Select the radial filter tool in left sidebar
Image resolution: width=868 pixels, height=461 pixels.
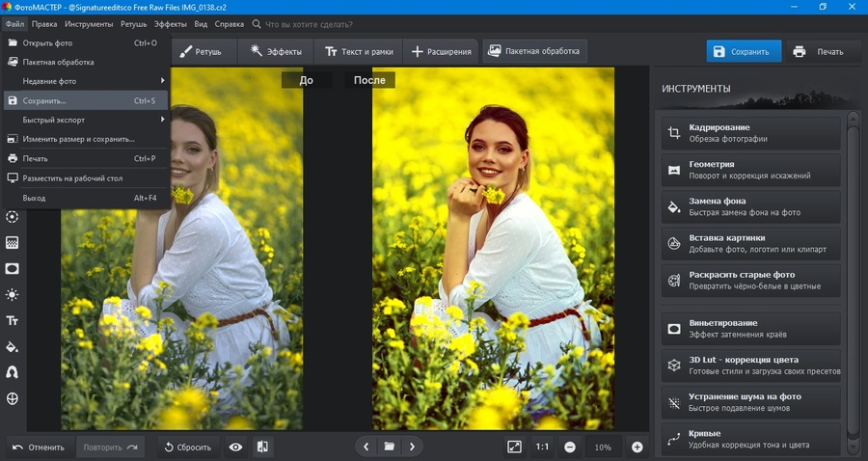pos(13,216)
